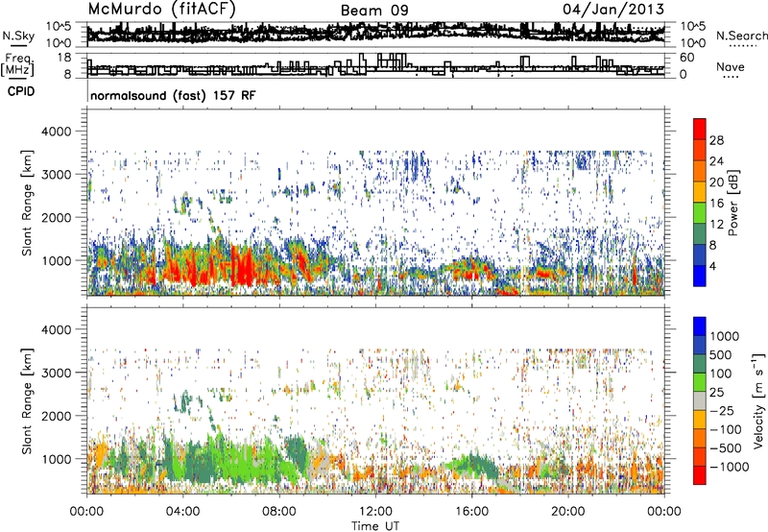Image resolution: width=768 pixels, height=532 pixels.
Task: Click the '1000' tick on Velocity colorbar
Action: click(725, 336)
